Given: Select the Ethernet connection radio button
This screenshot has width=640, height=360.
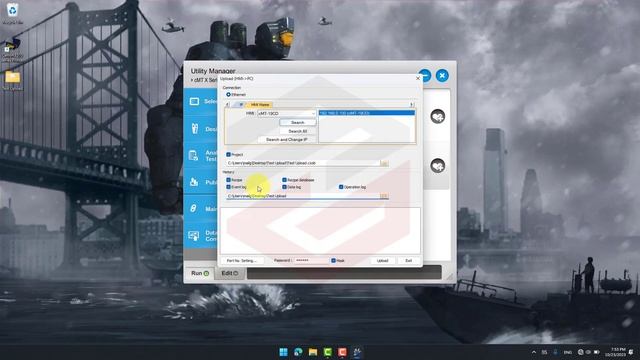Looking at the screenshot, I should (x=229, y=94).
